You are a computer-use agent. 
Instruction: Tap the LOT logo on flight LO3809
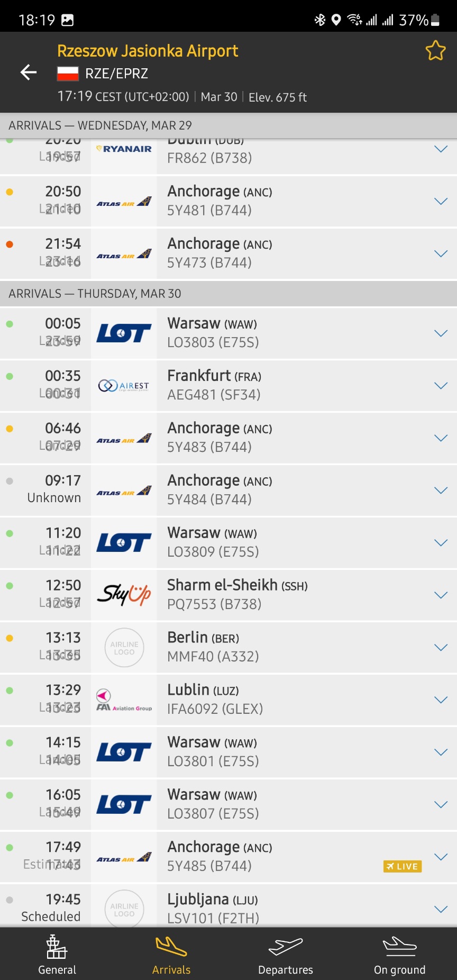(124, 542)
